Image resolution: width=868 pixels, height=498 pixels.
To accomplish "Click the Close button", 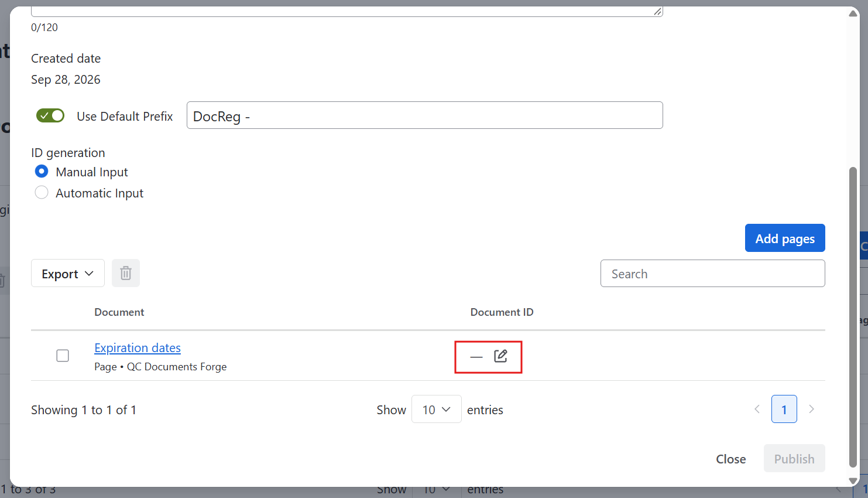I will pos(731,459).
